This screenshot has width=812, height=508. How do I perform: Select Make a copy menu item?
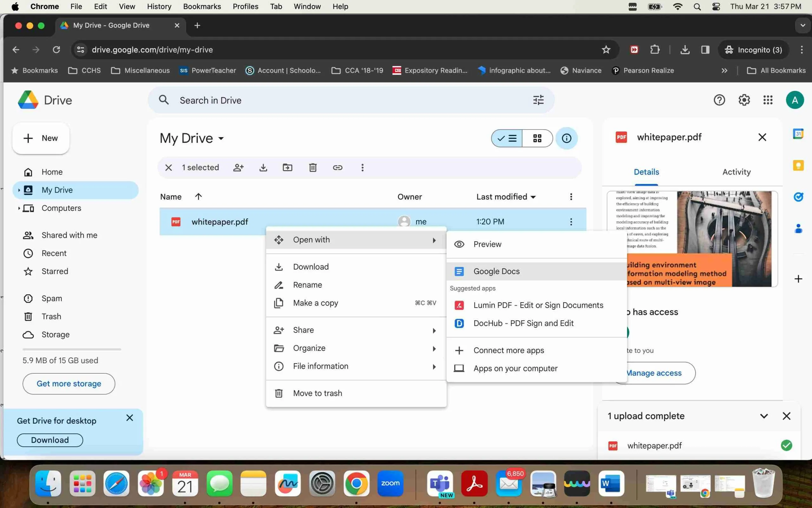point(356,303)
